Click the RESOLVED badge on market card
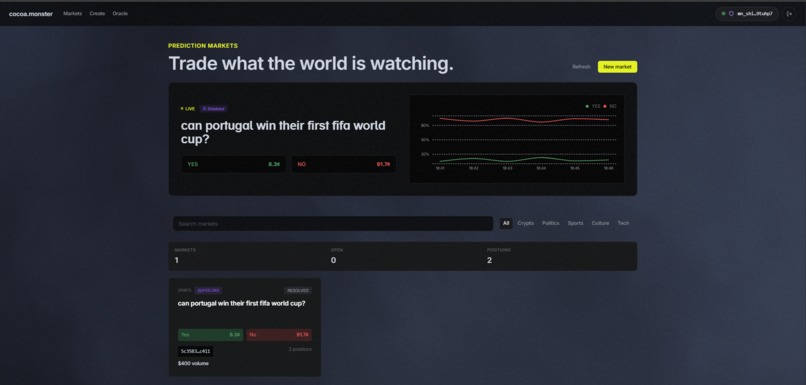Image resolution: width=806 pixels, height=385 pixels. pos(298,290)
